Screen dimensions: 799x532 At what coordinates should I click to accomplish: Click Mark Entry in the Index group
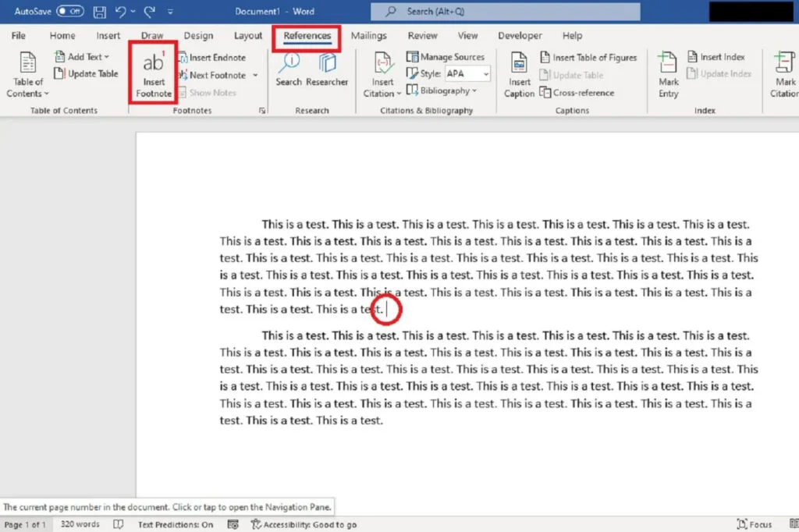(668, 74)
